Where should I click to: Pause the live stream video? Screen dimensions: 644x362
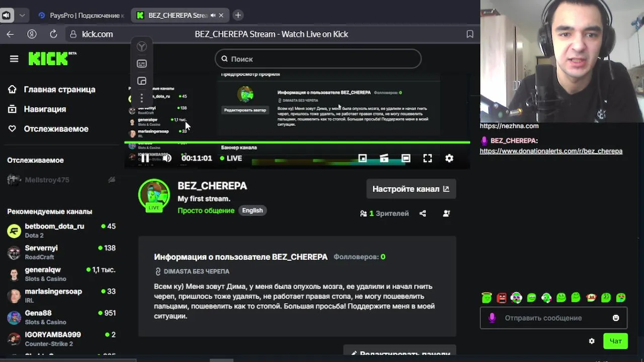click(145, 158)
